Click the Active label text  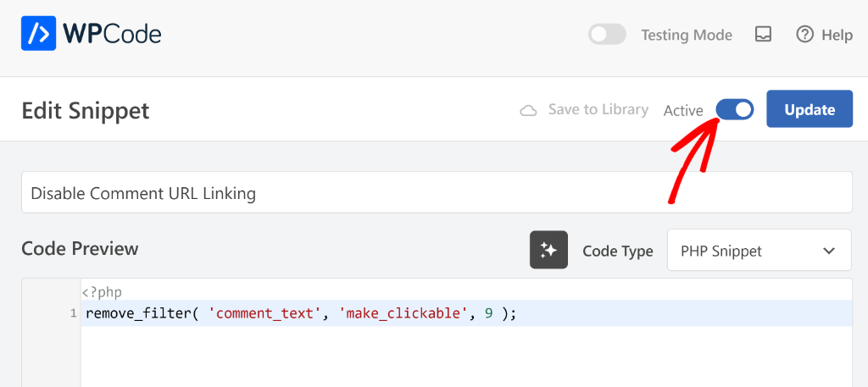coord(683,111)
